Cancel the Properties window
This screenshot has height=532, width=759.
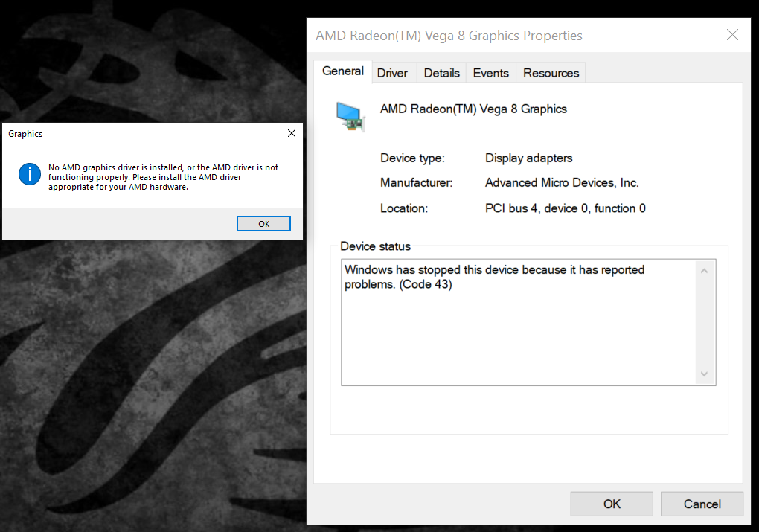coord(702,504)
